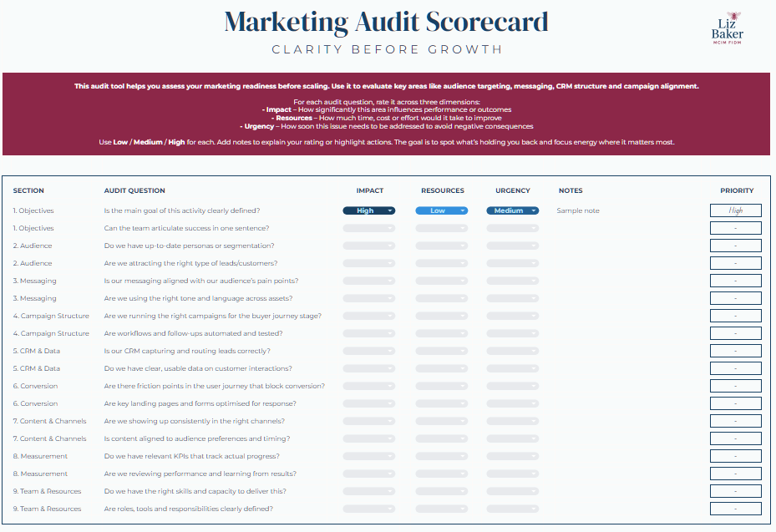Select the 'CLARITY BEFORE GROWTH' subtitle

point(387,49)
